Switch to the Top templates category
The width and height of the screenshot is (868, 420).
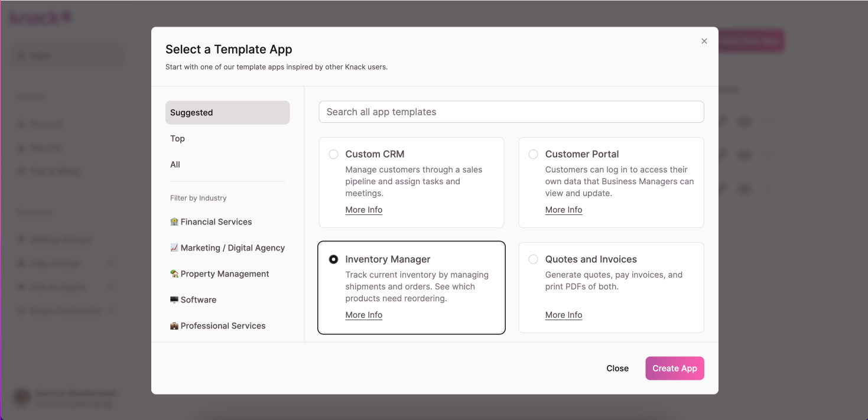click(178, 139)
